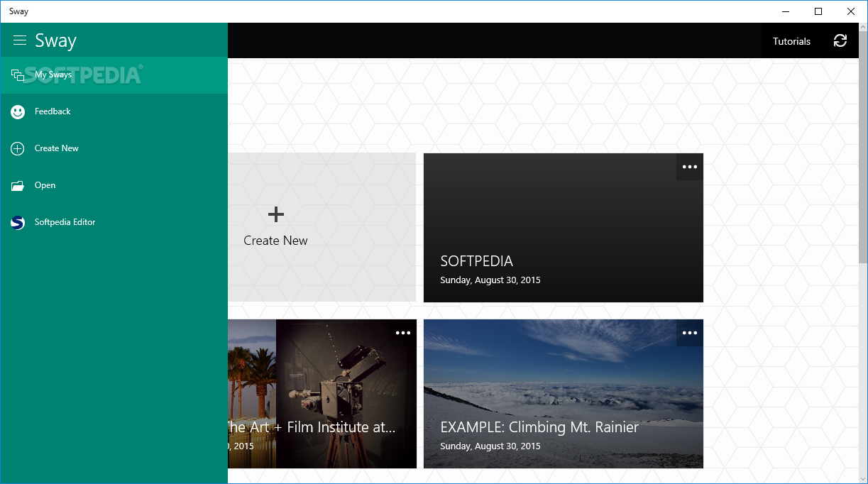Open the Softpedia Editor account entry

tap(114, 222)
